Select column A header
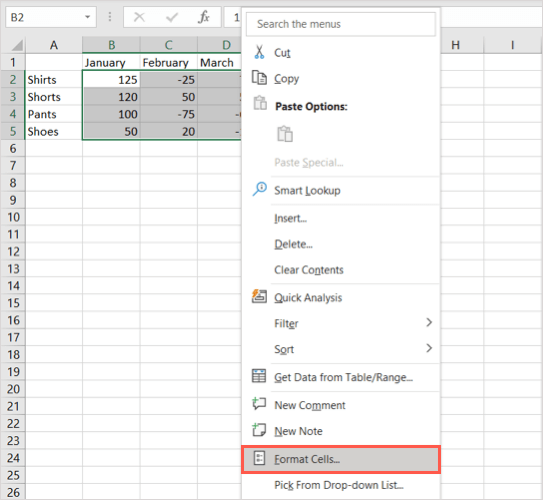This screenshot has height=500, width=543. 54,45
